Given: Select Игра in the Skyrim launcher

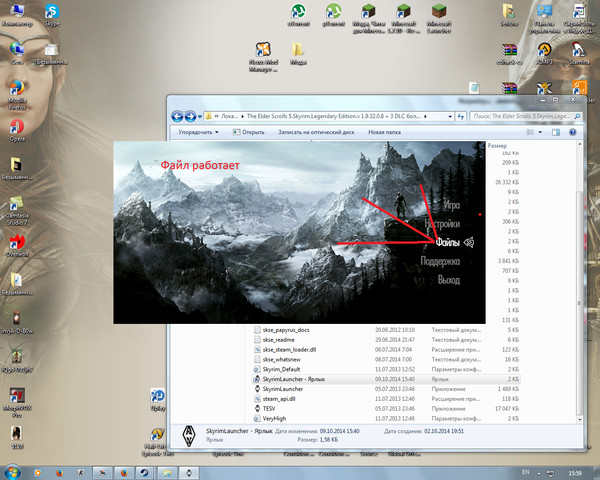Looking at the screenshot, I should [452, 205].
